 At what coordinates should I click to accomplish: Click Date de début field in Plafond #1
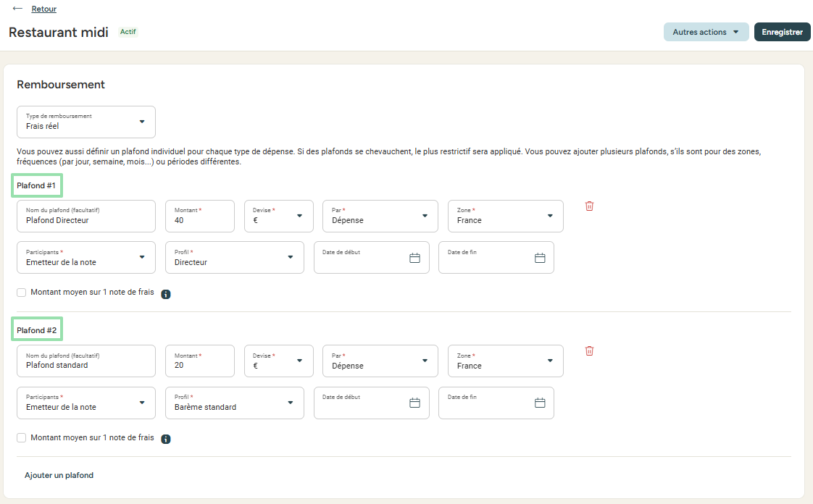pos(371,258)
